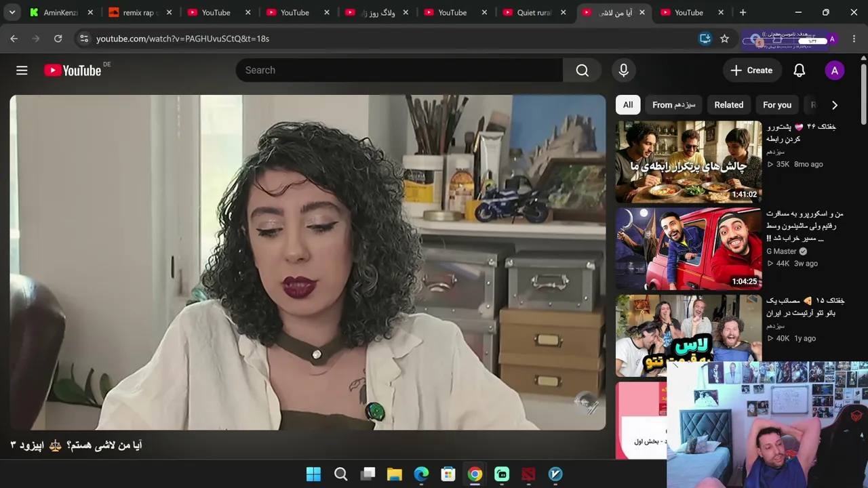Close the Quiet rural tab
The height and width of the screenshot is (488, 868).
563,12
